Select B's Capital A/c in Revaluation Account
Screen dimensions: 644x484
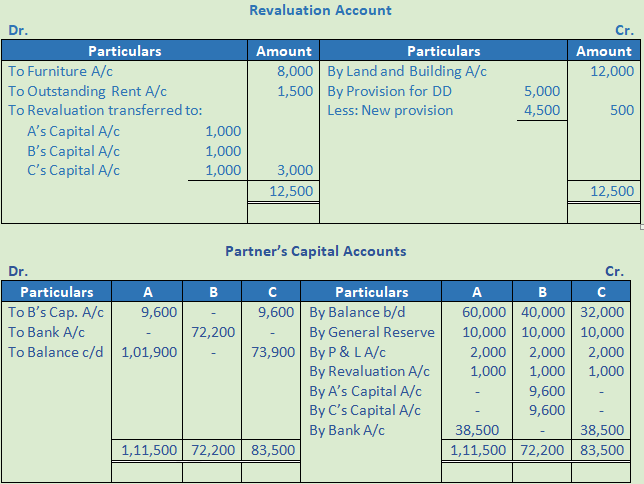74,151
